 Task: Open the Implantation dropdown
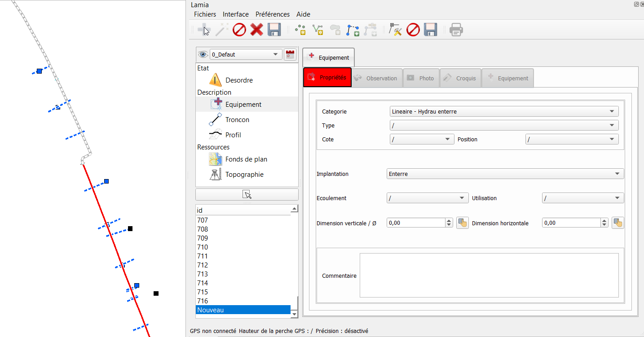click(505, 174)
